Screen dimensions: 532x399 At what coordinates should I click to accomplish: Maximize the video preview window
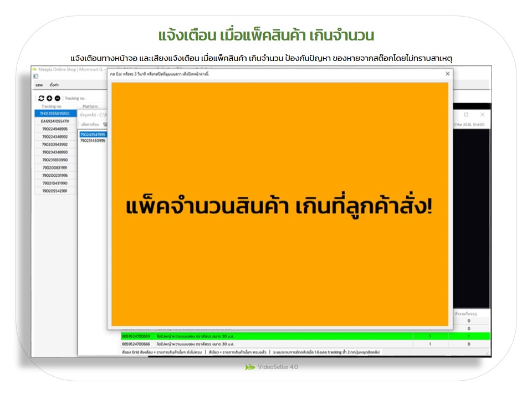(466, 115)
